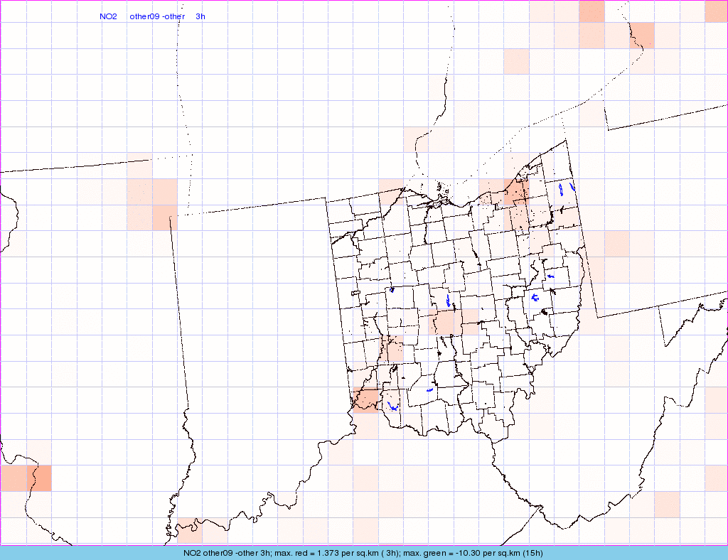
Task: Click the red cell at the top edge center-right
Action: (x=591, y=11)
